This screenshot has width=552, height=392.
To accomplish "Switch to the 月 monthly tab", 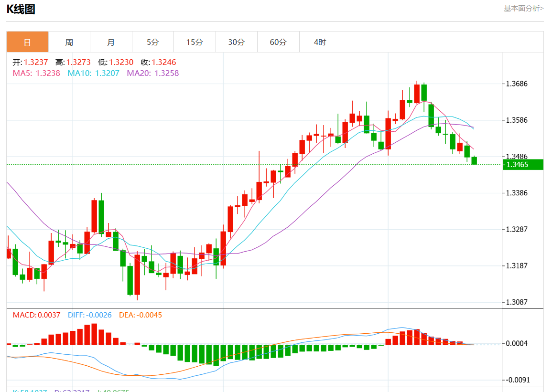I will (x=111, y=42).
